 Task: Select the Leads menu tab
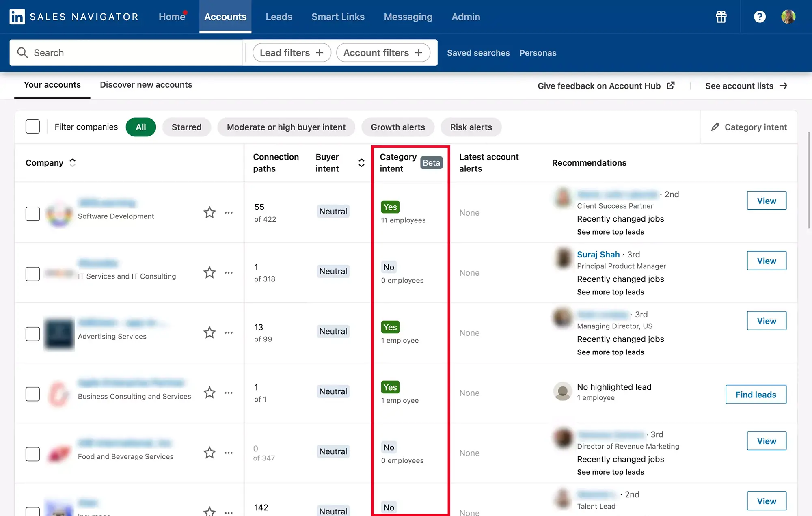278,16
